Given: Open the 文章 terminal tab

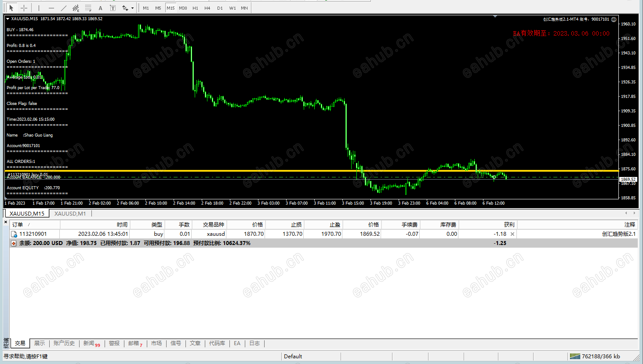Looking at the screenshot, I should tap(195, 343).
